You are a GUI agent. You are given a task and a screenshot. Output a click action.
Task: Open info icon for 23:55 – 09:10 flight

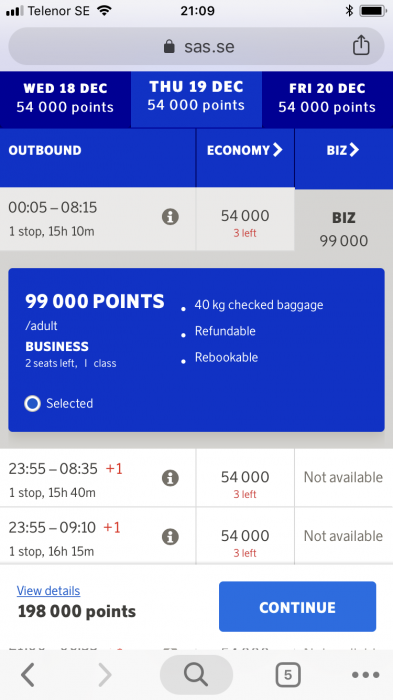[x=170, y=537]
